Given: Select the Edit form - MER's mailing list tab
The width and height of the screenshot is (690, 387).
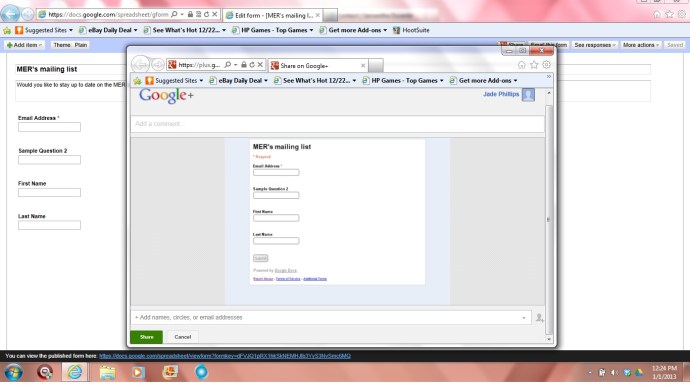Looking at the screenshot, I should pos(273,15).
